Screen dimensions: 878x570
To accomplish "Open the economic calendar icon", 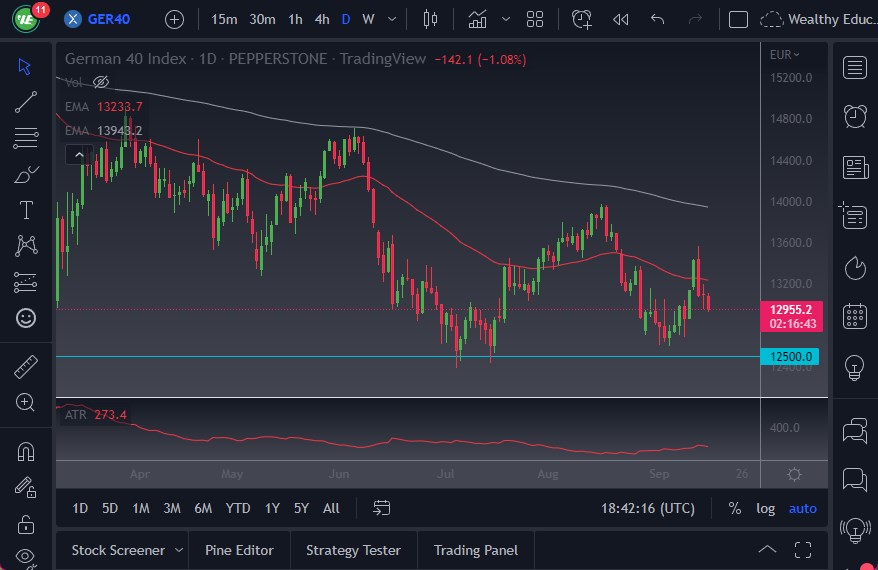I will tap(855, 316).
